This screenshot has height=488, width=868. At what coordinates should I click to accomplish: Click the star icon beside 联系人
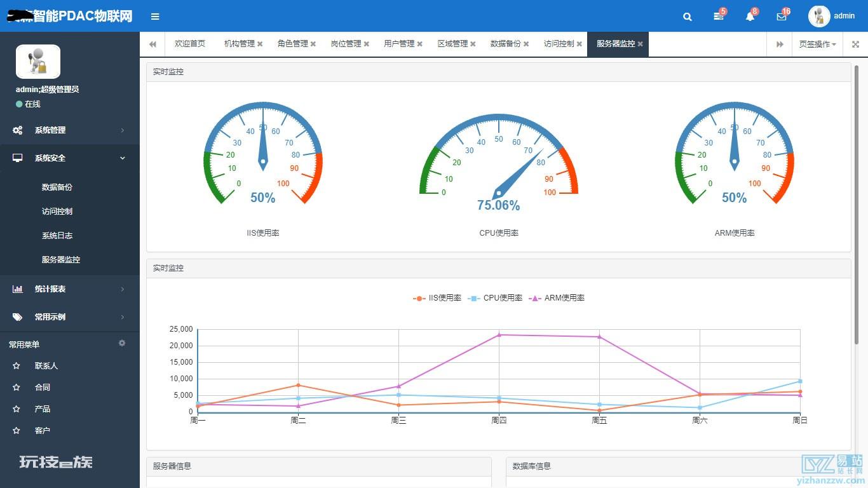point(17,366)
